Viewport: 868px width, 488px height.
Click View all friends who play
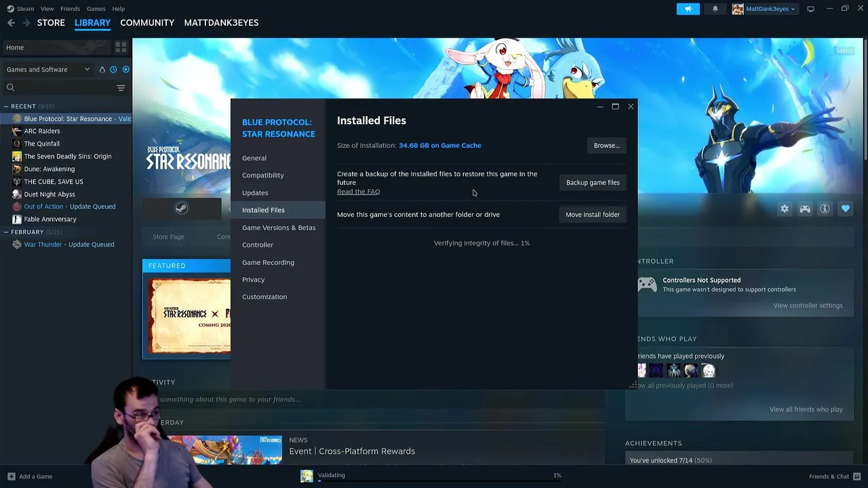(x=806, y=409)
